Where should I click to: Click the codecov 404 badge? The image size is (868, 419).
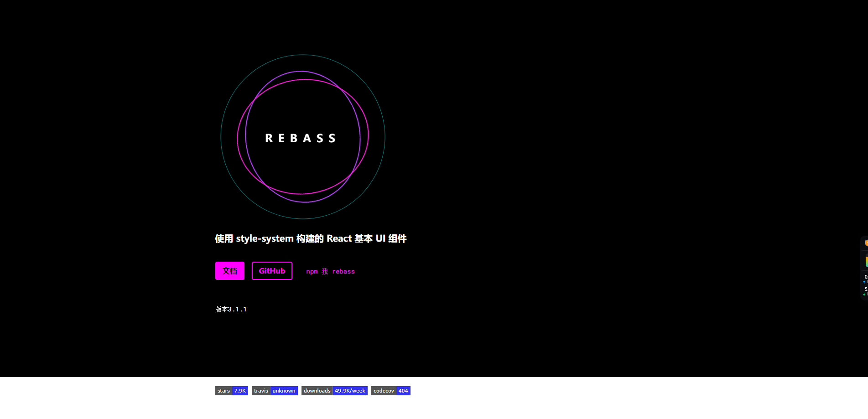391,391
